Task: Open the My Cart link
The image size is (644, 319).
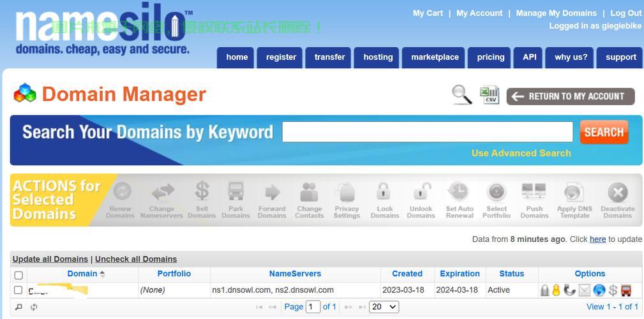Action: point(428,13)
